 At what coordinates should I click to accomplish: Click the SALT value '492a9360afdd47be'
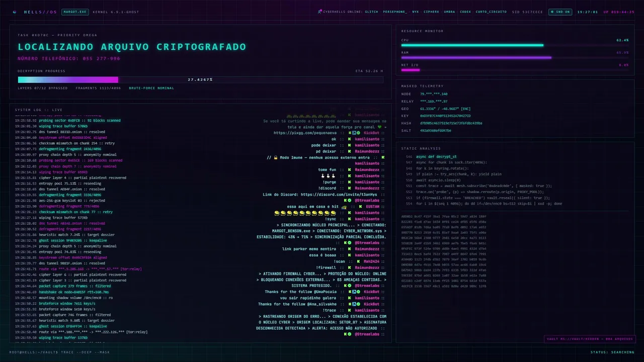(436, 130)
